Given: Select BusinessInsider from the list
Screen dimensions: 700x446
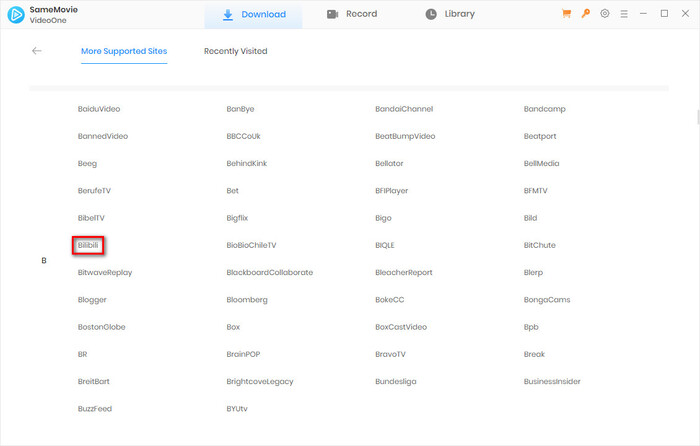Looking at the screenshot, I should 552,381.
